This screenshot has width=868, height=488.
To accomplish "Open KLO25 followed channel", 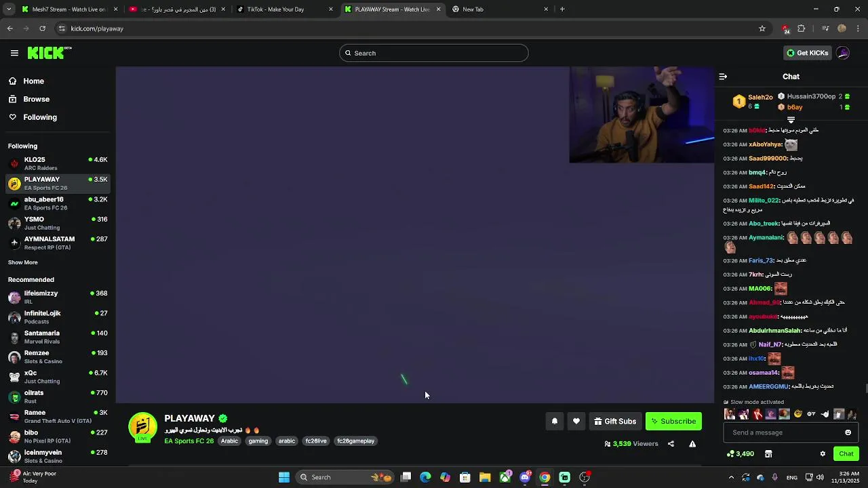I will pyautogui.click(x=58, y=163).
